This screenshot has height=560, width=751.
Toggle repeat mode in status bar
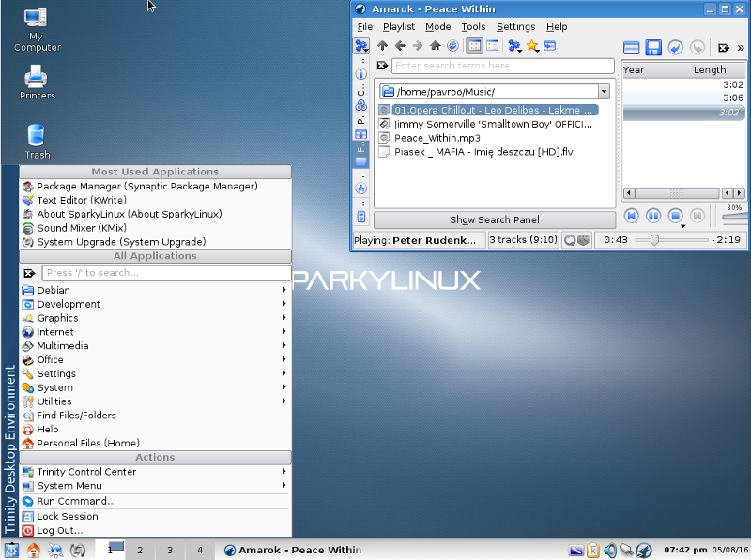(570, 240)
